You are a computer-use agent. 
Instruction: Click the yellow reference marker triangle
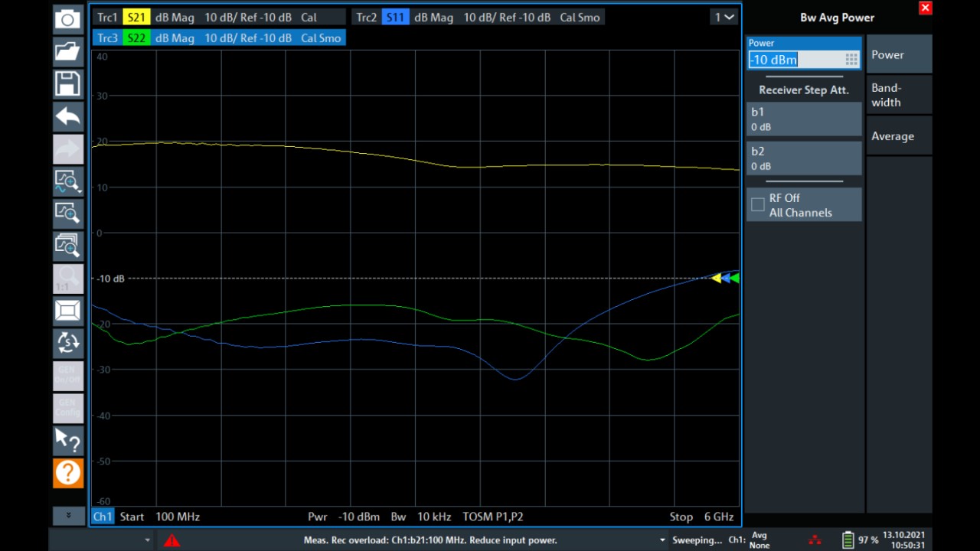click(717, 278)
